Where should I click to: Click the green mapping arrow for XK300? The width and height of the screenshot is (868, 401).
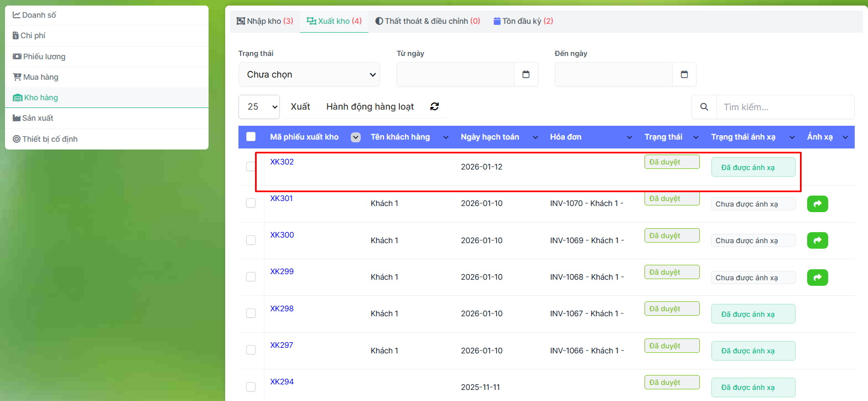click(817, 240)
